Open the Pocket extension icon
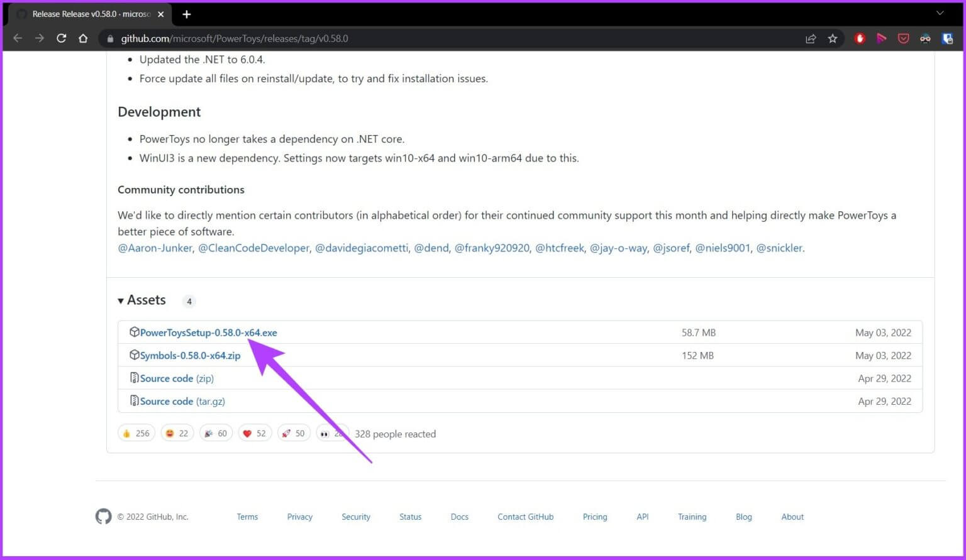966x560 pixels. (x=903, y=38)
